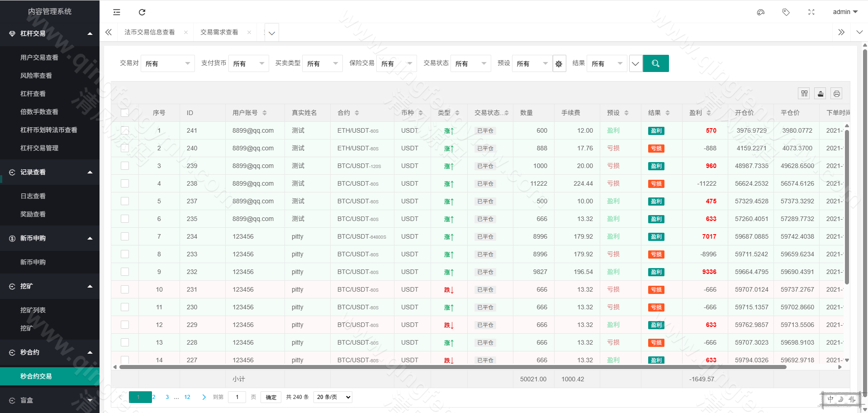This screenshot has width=868, height=413.
Task: Open the 支付货币 dropdown
Action: coord(249,64)
